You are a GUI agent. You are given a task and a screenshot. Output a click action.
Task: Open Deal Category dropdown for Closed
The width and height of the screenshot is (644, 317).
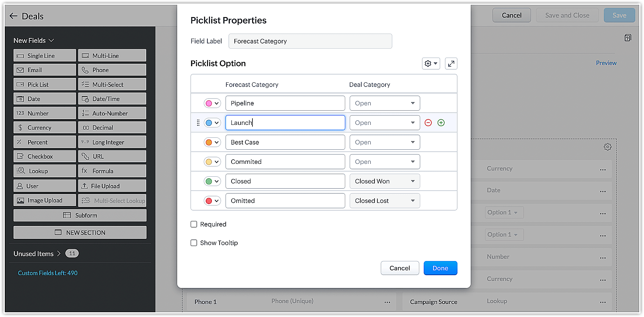(384, 181)
